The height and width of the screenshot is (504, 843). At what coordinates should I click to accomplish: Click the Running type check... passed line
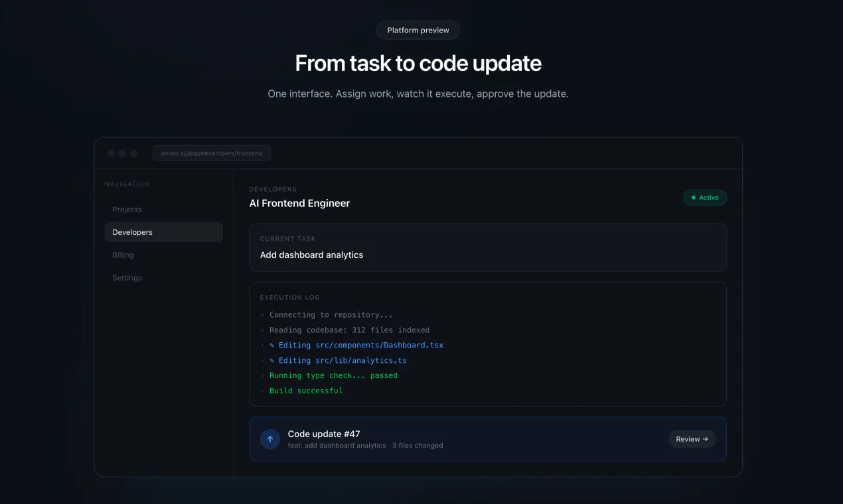click(333, 375)
